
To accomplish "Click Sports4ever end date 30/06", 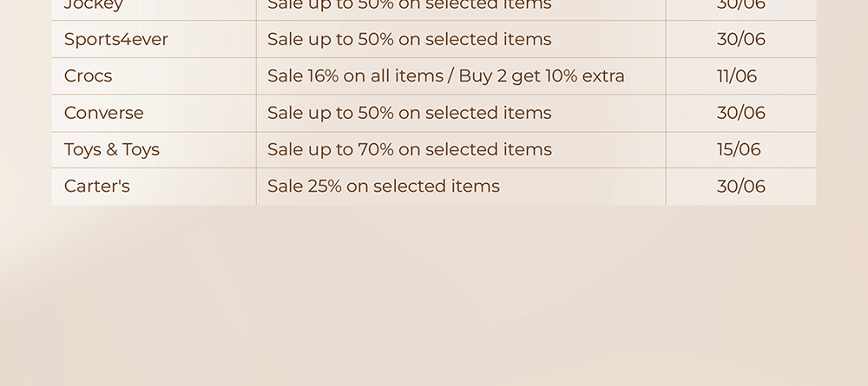I will (x=740, y=39).
